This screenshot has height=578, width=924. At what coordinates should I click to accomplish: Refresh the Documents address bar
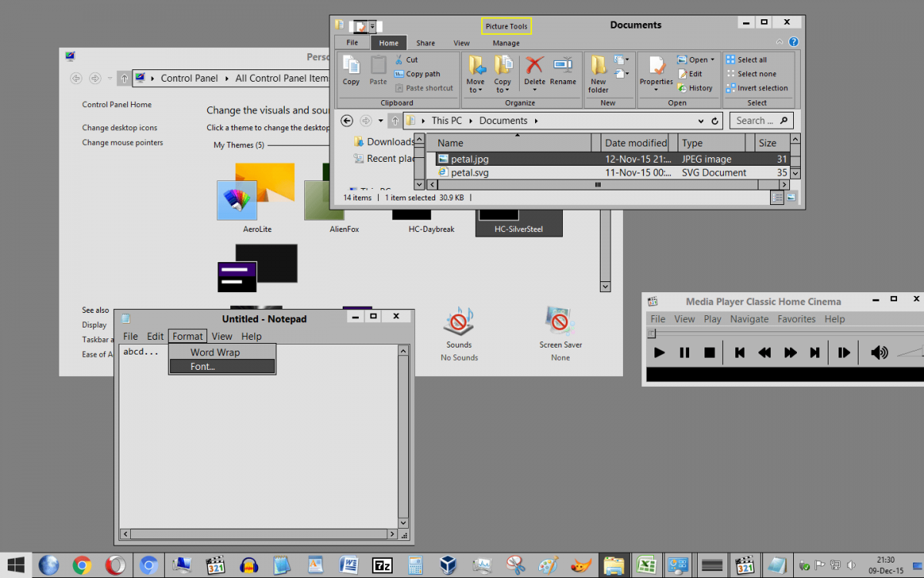pos(715,121)
